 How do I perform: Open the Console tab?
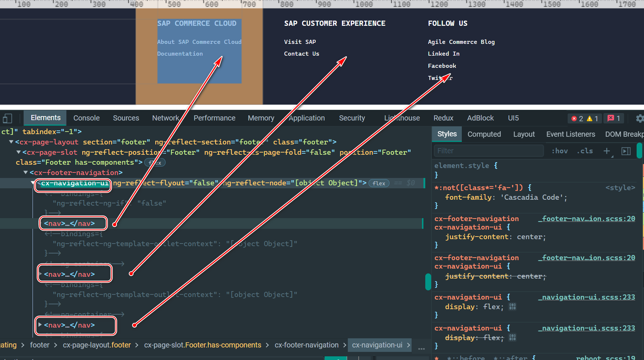(x=86, y=118)
